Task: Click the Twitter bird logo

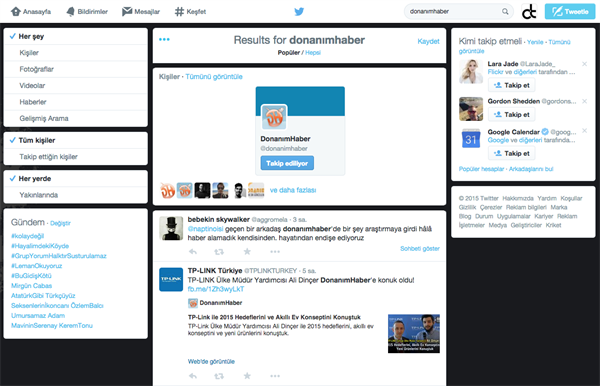Action: (x=299, y=11)
